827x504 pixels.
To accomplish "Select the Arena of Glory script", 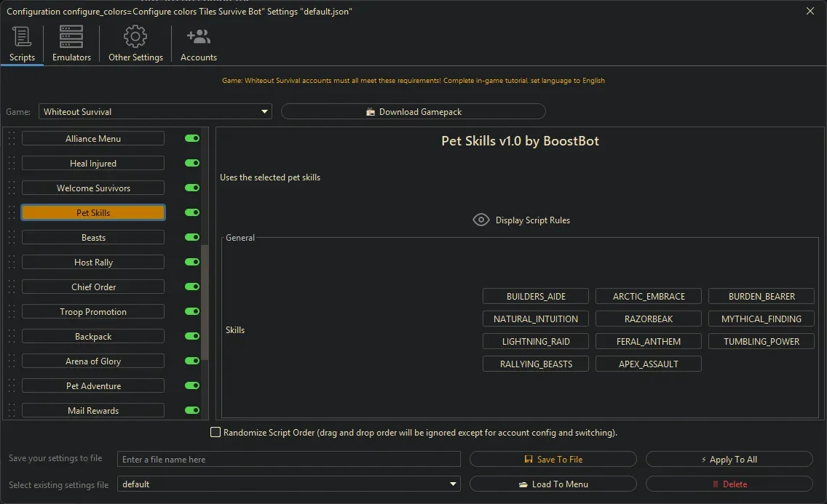I will 93,361.
